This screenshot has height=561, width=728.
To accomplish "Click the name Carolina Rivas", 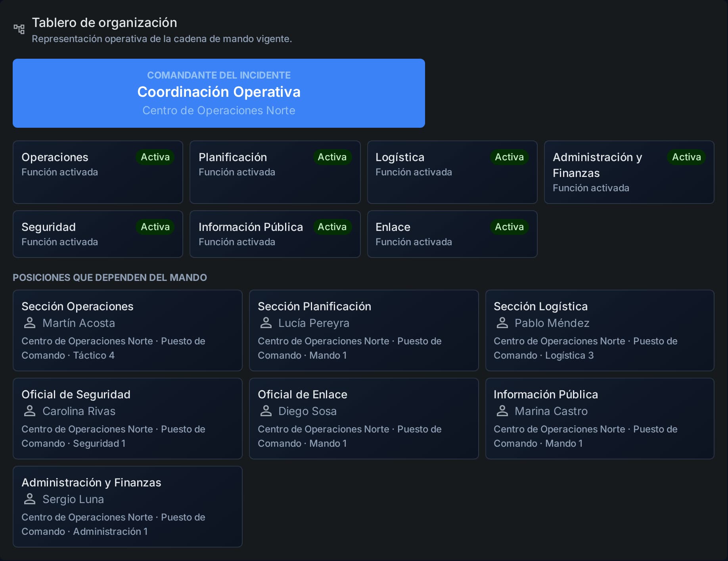I will click(79, 411).
